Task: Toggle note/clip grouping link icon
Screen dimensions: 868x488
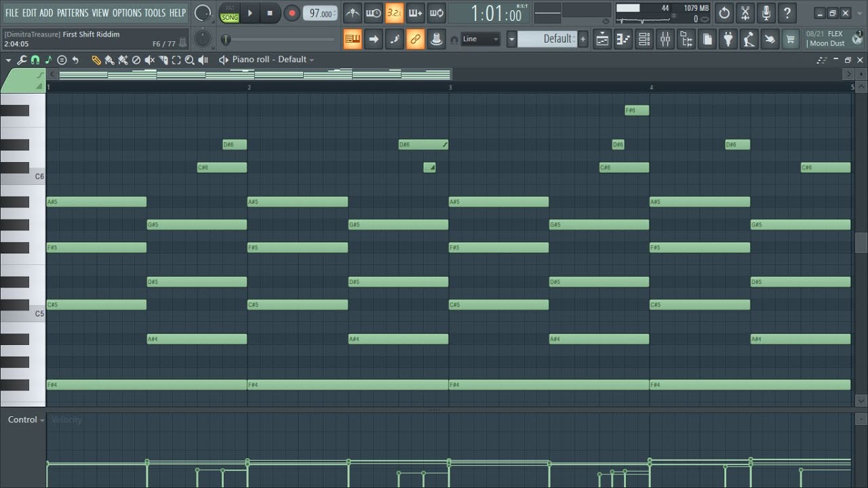Action: pos(415,39)
